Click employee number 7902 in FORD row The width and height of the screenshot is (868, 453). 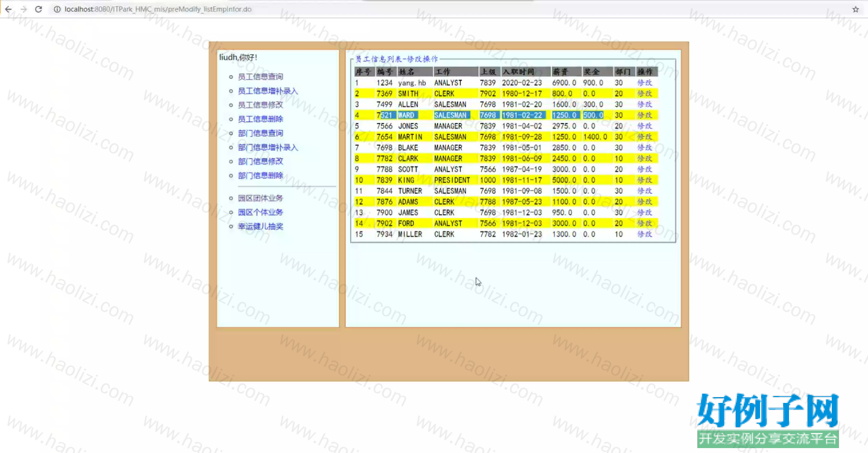(385, 223)
